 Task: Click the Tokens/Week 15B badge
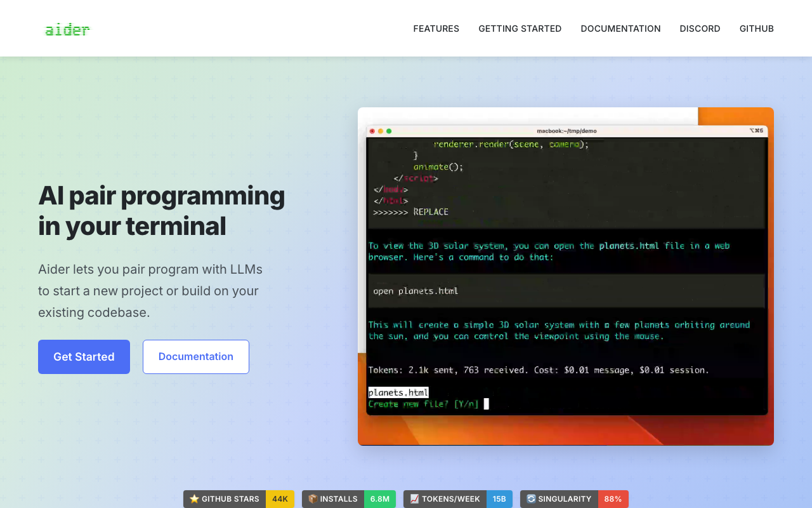click(458, 499)
